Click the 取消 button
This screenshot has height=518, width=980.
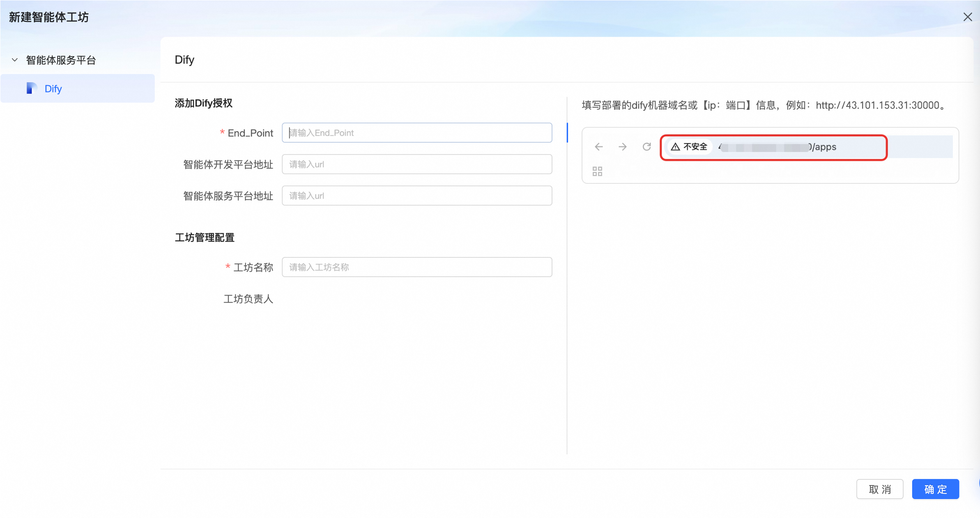[880, 489]
